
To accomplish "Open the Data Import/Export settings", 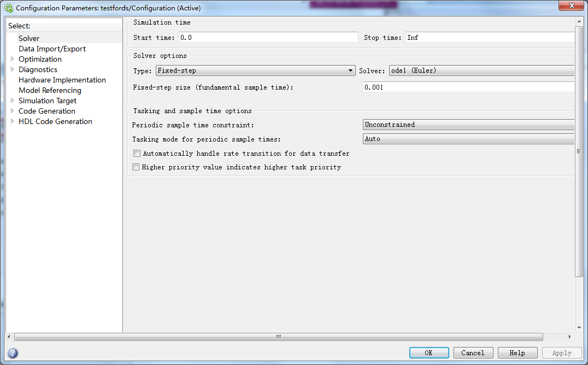I will coord(52,49).
